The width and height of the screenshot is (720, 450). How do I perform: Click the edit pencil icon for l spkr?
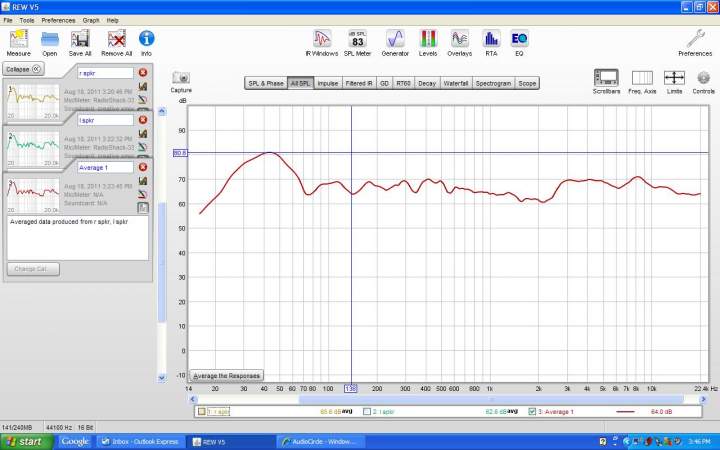(143, 147)
